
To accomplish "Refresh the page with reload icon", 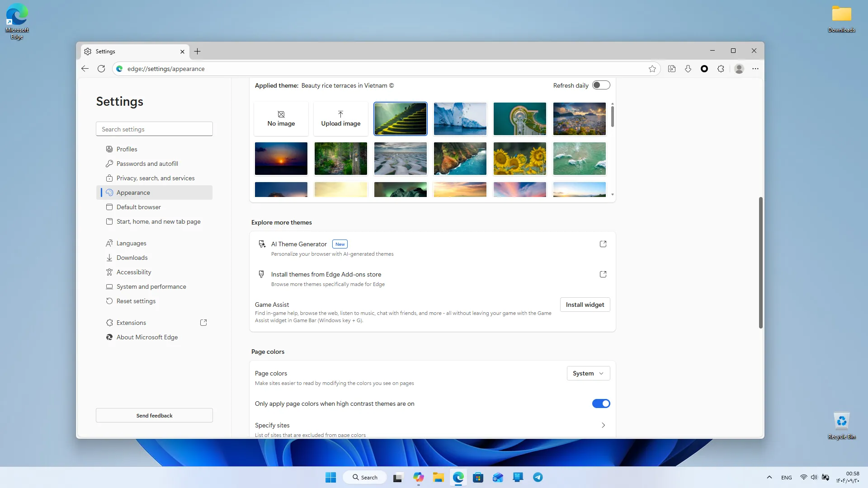I will [101, 69].
